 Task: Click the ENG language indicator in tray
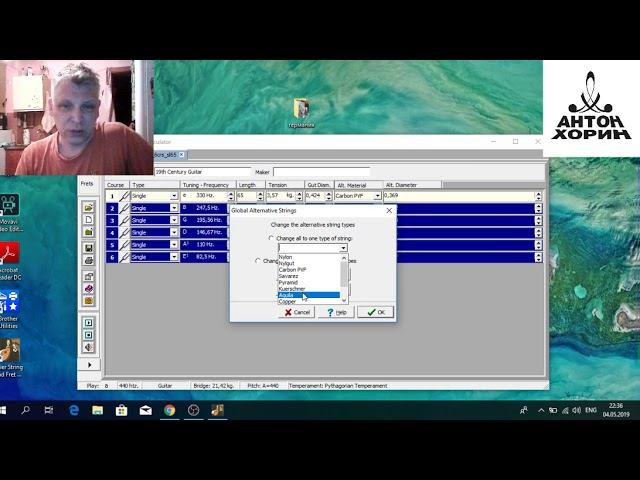click(x=591, y=410)
